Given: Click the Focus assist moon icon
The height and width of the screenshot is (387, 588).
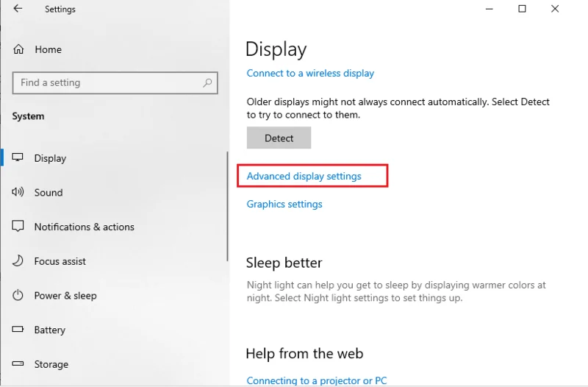Looking at the screenshot, I should tap(18, 261).
